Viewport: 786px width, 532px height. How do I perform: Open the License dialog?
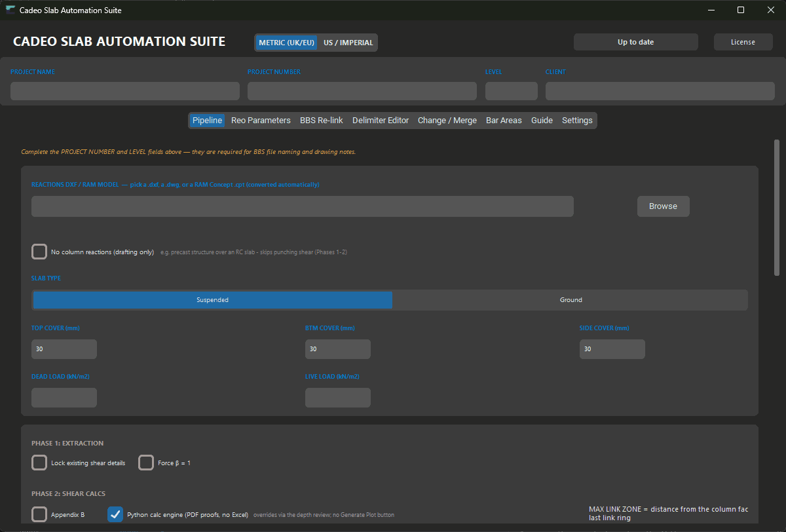tap(743, 42)
